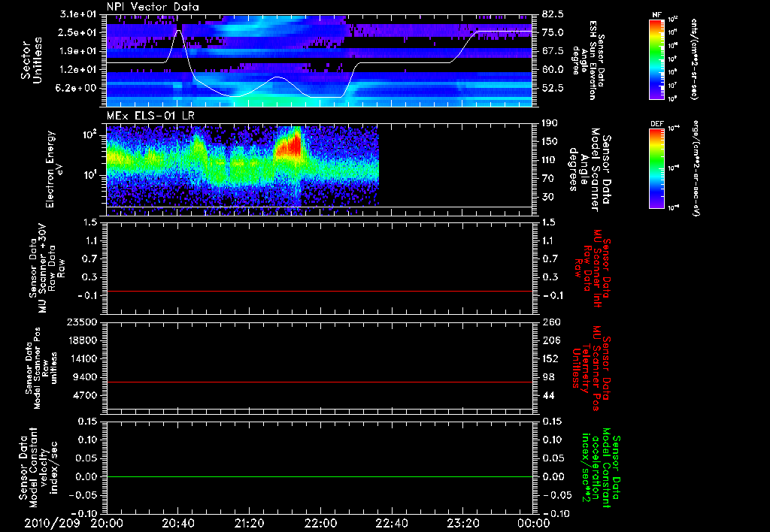Click the 150 scanner angle tick label
This screenshot has height=532, width=770.
point(550,142)
